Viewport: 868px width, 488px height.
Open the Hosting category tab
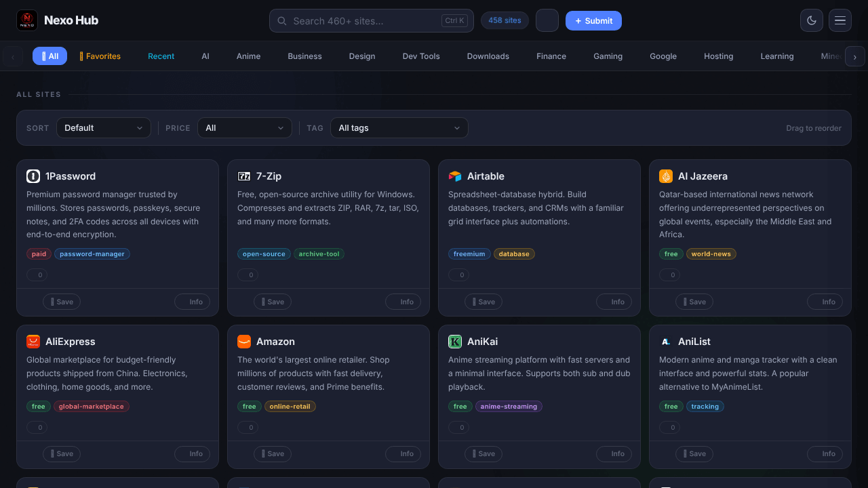(x=719, y=56)
